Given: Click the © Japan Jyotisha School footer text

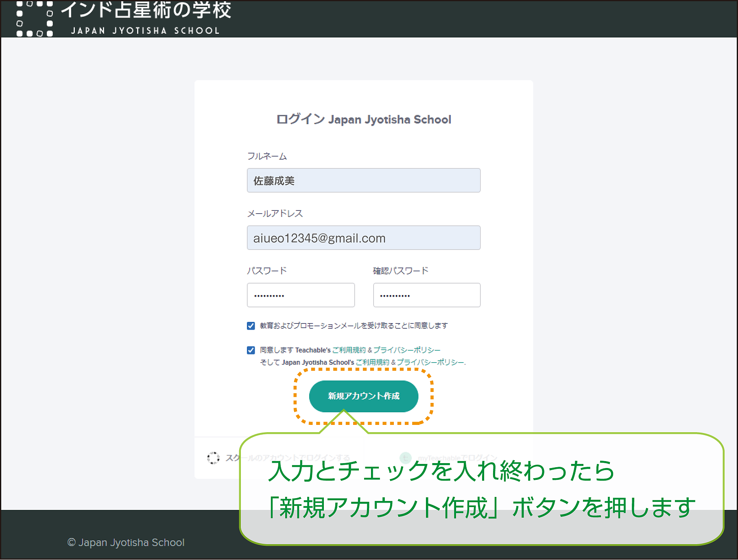Looking at the screenshot, I should click(x=126, y=542).
